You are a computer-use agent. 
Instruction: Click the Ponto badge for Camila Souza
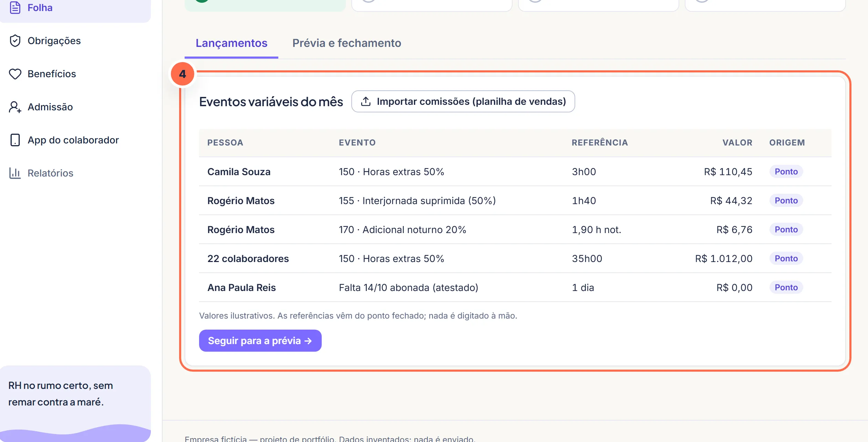coord(786,172)
